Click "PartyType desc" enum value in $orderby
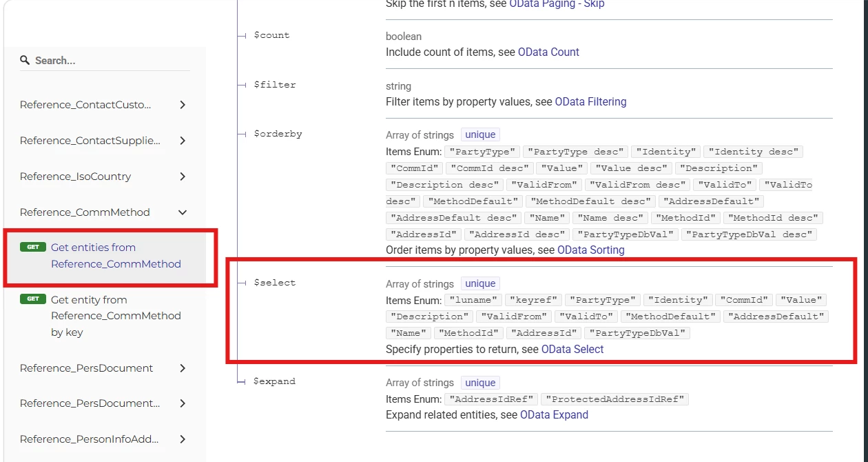 pos(576,152)
